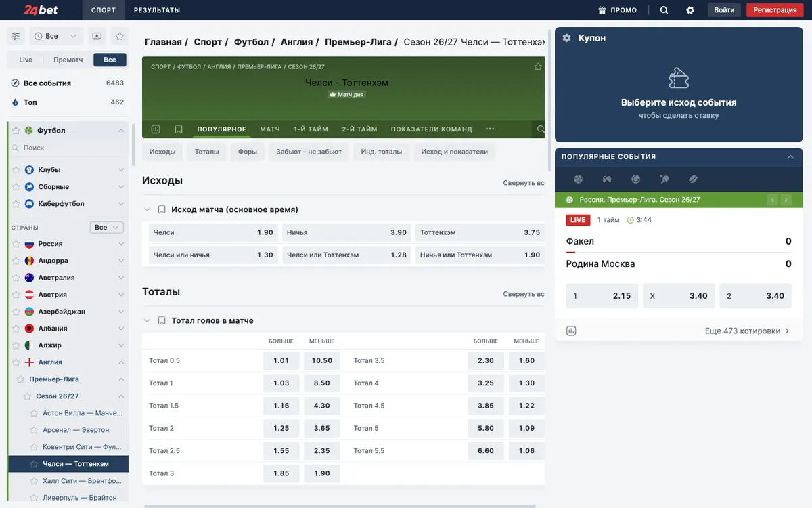Select tennis ball icon in popular events

(x=636, y=179)
